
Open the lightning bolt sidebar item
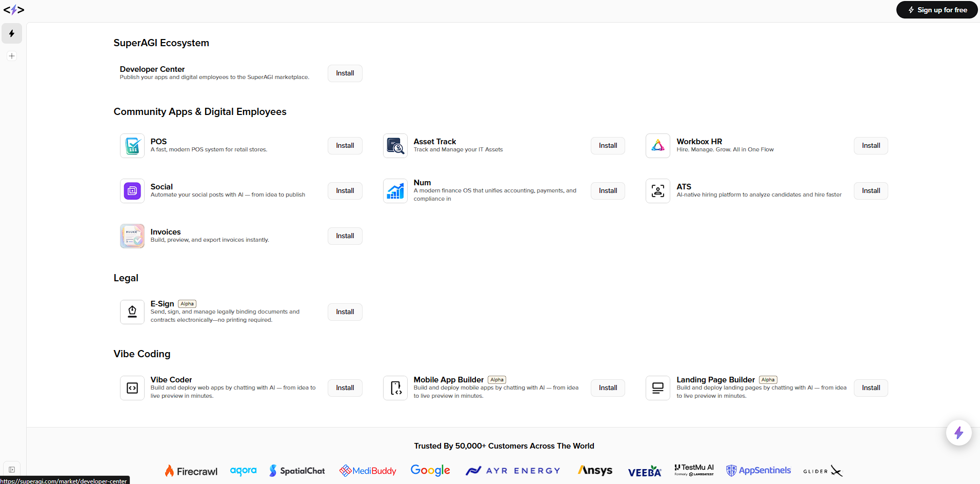12,33
